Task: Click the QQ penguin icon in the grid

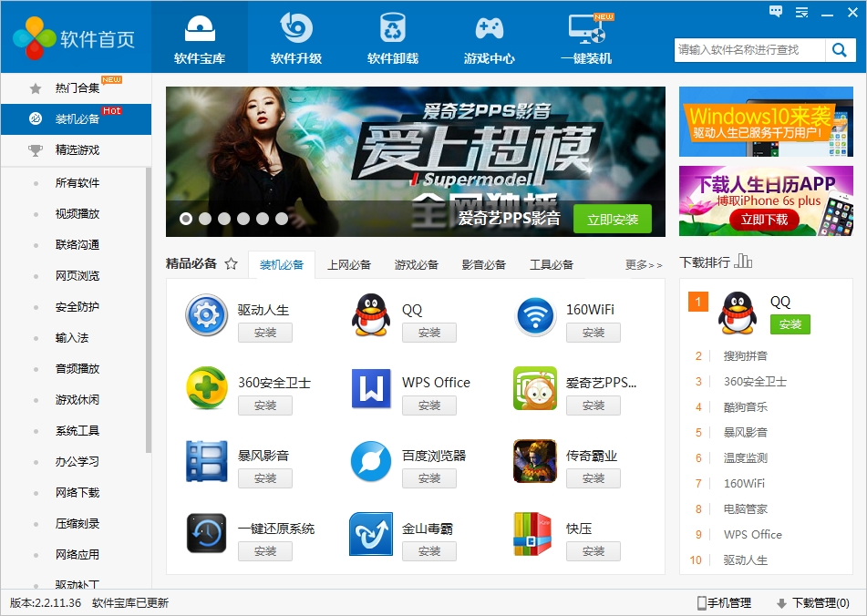Action: tap(370, 315)
